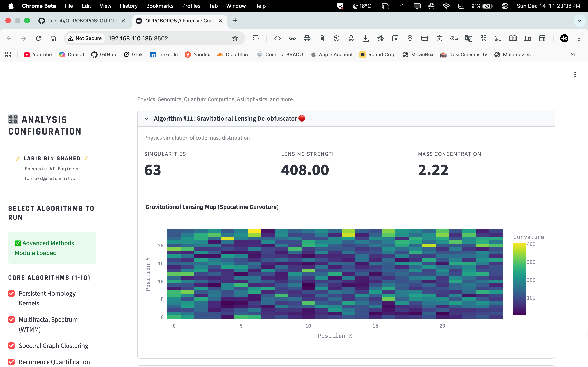Expand the hidden bookmarks overflow chevron
The width and height of the screenshot is (588, 367).
(573, 55)
